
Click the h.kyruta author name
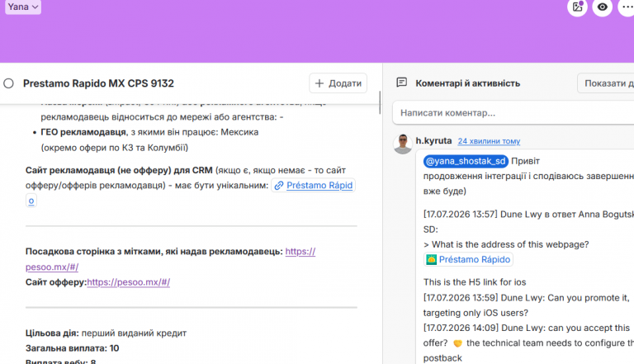[x=433, y=141]
